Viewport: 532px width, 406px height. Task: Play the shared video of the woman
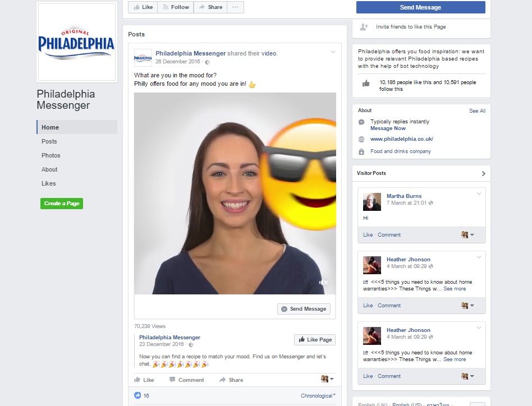[235, 193]
